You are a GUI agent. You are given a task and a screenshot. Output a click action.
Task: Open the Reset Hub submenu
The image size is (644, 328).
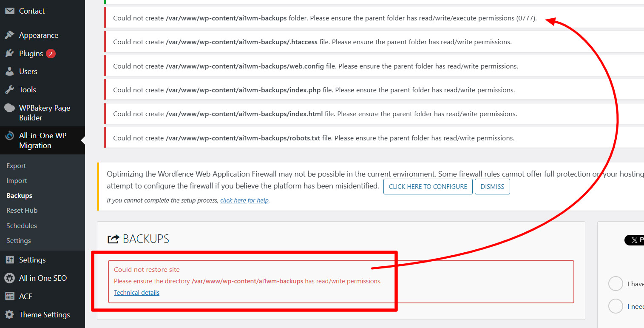point(22,211)
